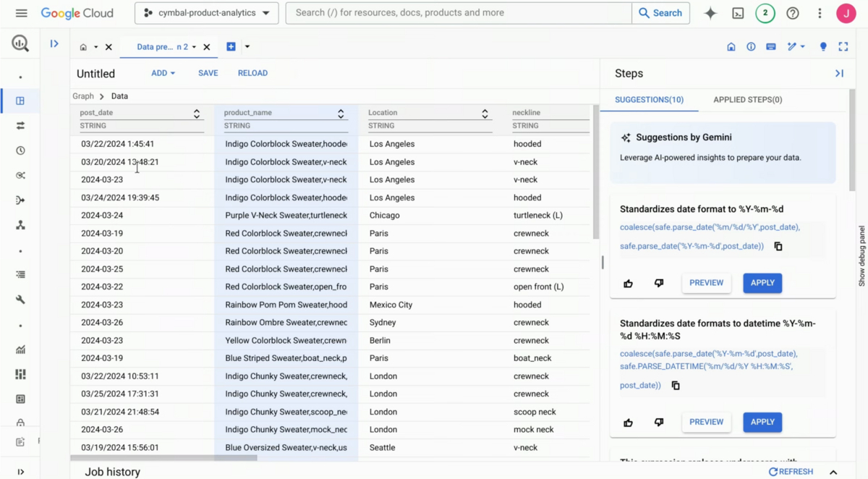This screenshot has height=479, width=868.
Task: Collapse the Steps panel
Action: (839, 73)
